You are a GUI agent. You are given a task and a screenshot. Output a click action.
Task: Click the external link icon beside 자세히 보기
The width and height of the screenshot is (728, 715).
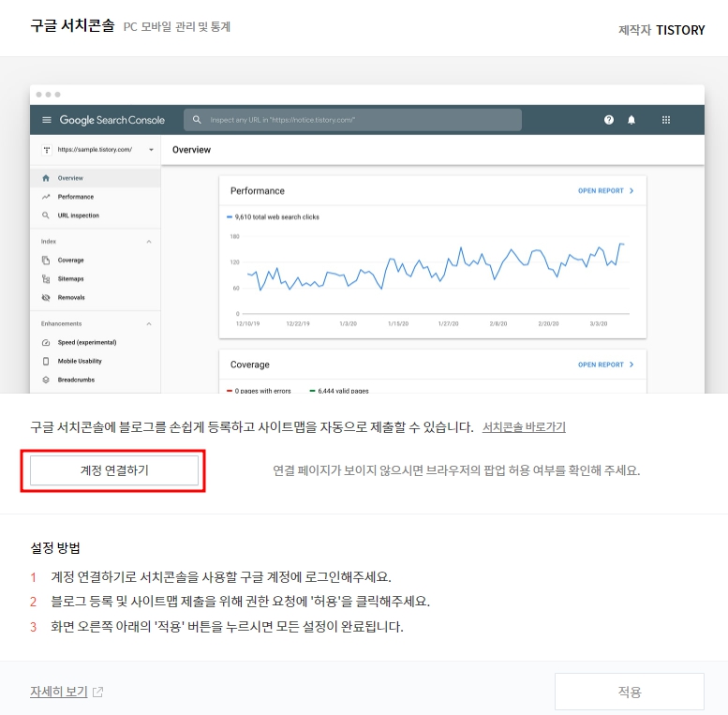tap(98, 692)
